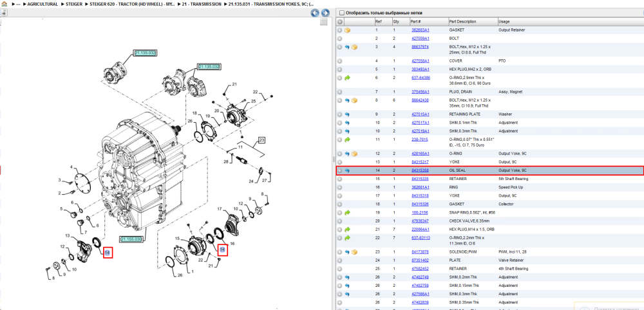Click the blue arrow icon in the 427517A1 row
644x310 pixels.
(x=348, y=123)
